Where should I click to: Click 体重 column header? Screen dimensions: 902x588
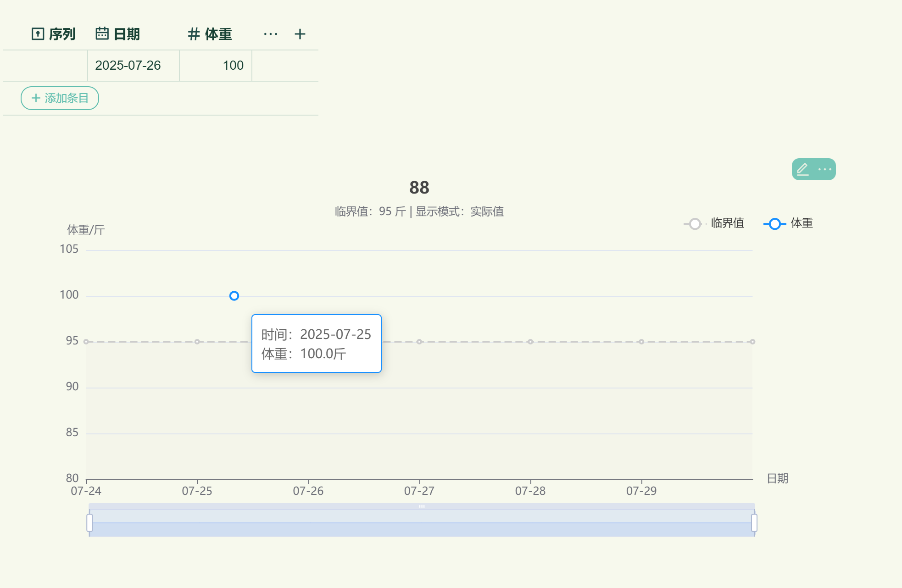[218, 34]
